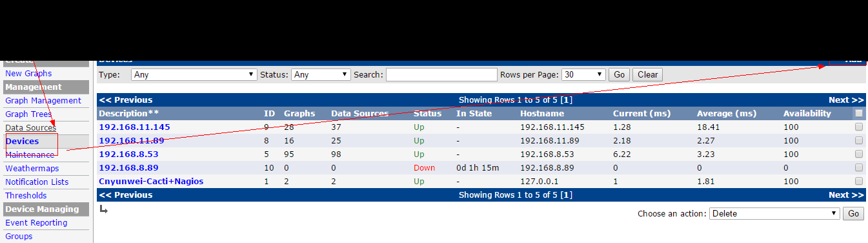Tick the checkbox for device 192.168.11.145
Image resolution: width=868 pixels, height=243 pixels.
[x=858, y=127]
